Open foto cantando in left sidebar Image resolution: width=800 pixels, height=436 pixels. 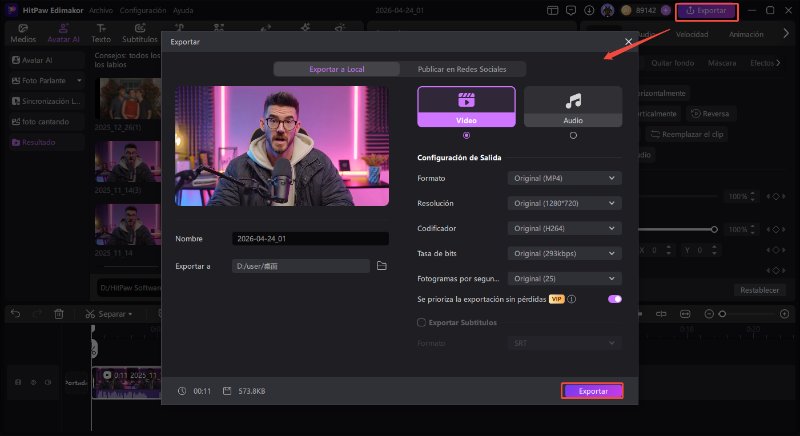click(46, 122)
